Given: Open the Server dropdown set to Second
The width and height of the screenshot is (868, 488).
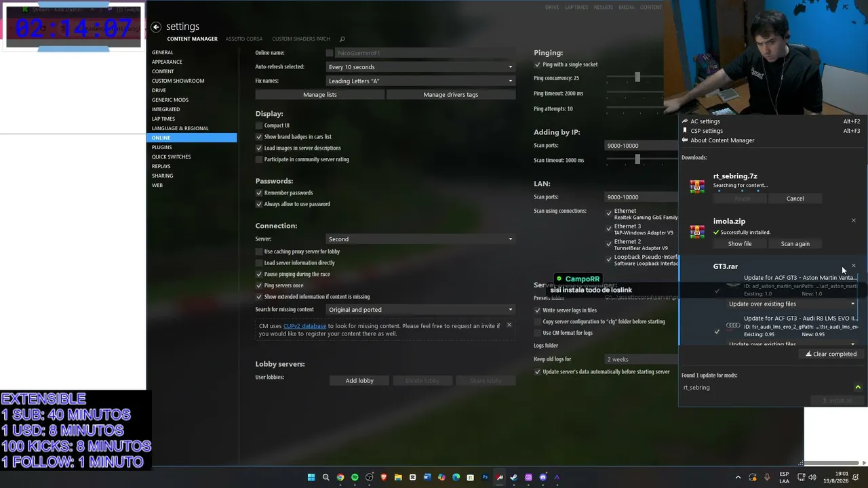Looking at the screenshot, I should pos(420,239).
